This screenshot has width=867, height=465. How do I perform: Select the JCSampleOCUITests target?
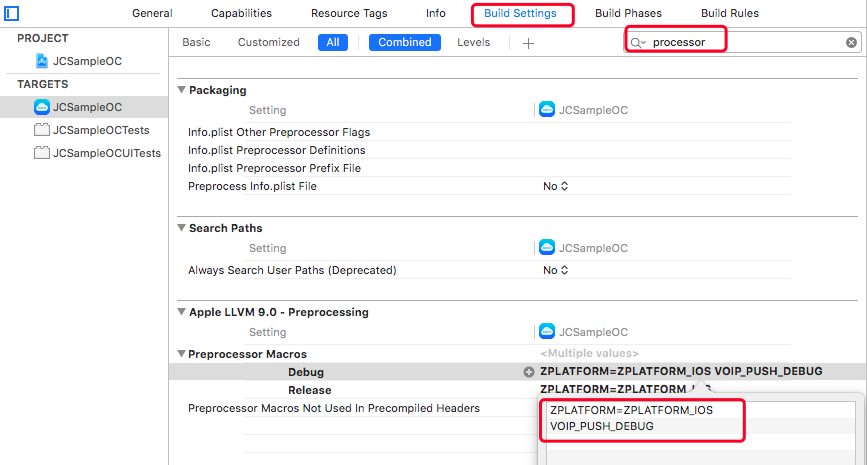[107, 153]
